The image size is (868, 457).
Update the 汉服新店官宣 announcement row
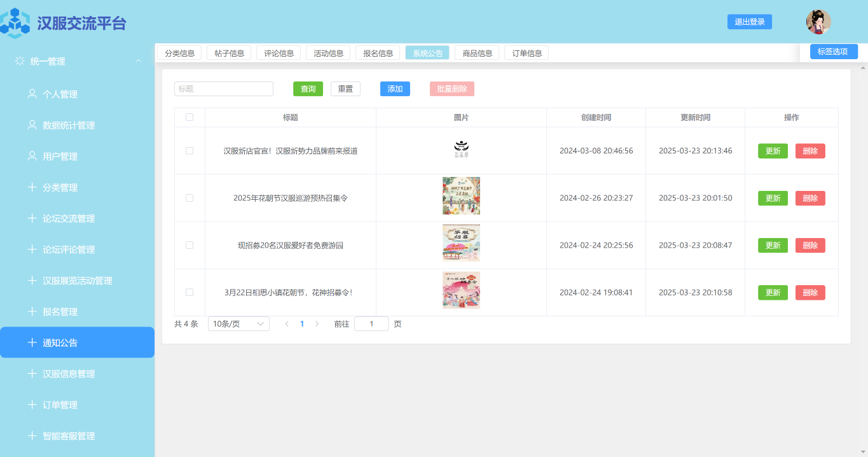click(x=773, y=151)
